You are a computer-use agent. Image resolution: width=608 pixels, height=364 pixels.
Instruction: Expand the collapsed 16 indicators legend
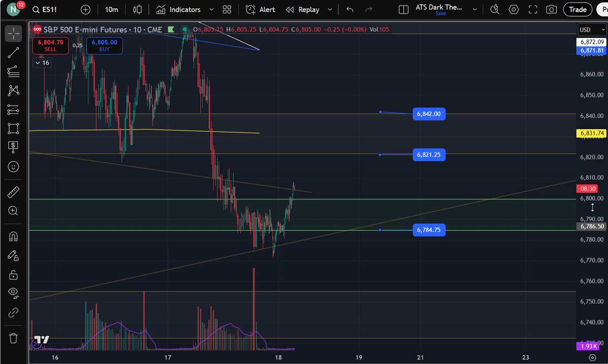[42, 63]
